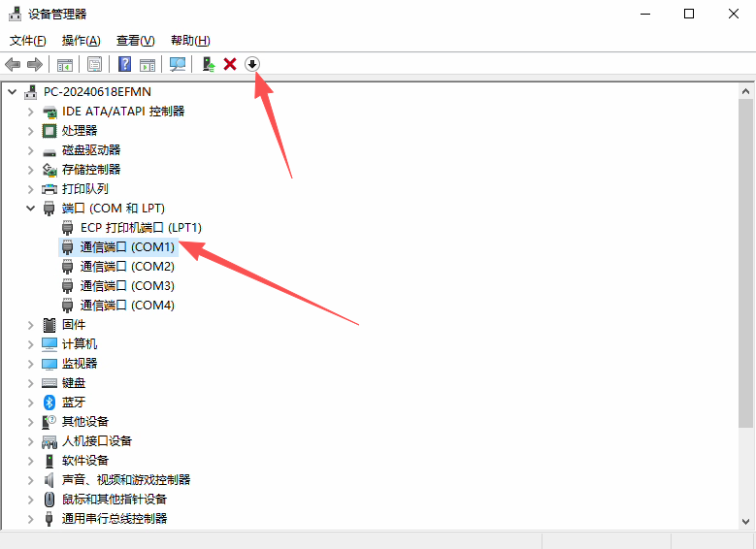Click the Back arrow in toolbar
This screenshot has width=756, height=549.
[13, 64]
